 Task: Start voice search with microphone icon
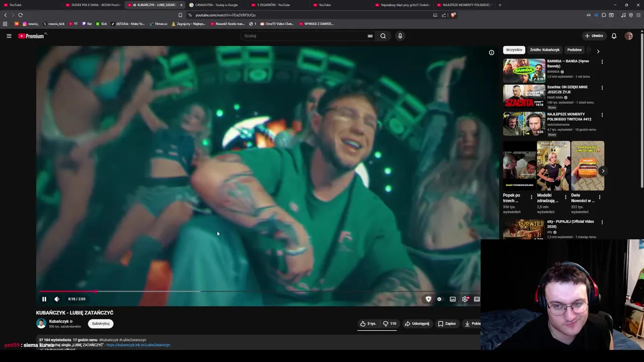click(x=400, y=36)
